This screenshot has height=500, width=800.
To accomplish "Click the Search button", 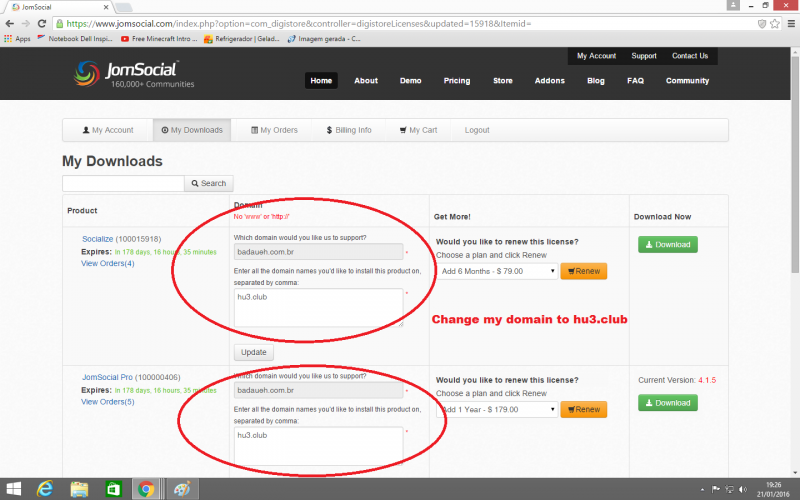I will click(209, 183).
